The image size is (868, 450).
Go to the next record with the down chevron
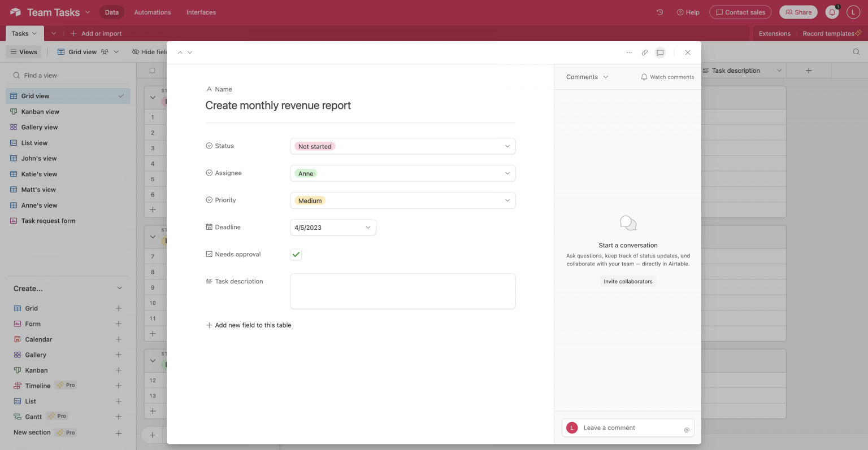point(190,51)
